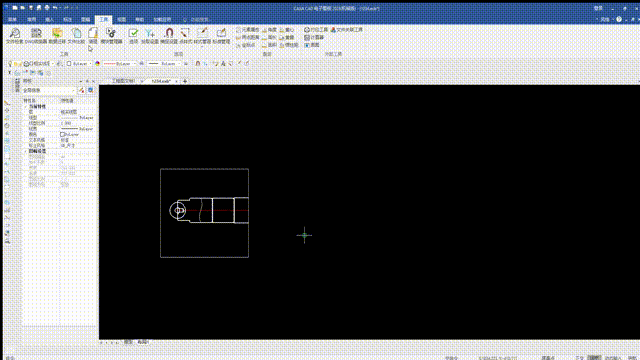Open Snap Settings with the magnet icon
The height and width of the screenshot is (360, 640).
tap(169, 36)
